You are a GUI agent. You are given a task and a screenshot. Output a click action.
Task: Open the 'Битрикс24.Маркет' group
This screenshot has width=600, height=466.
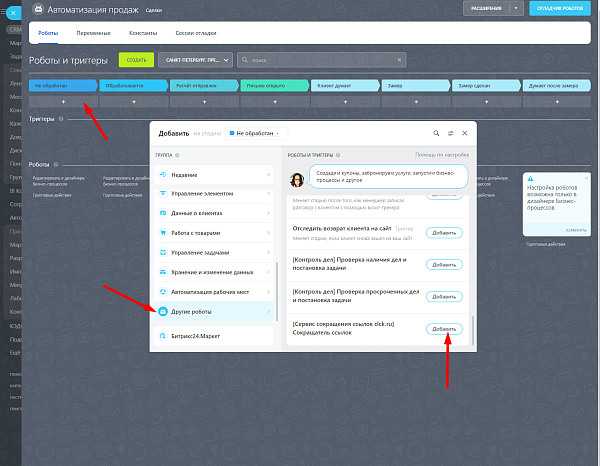click(214, 336)
